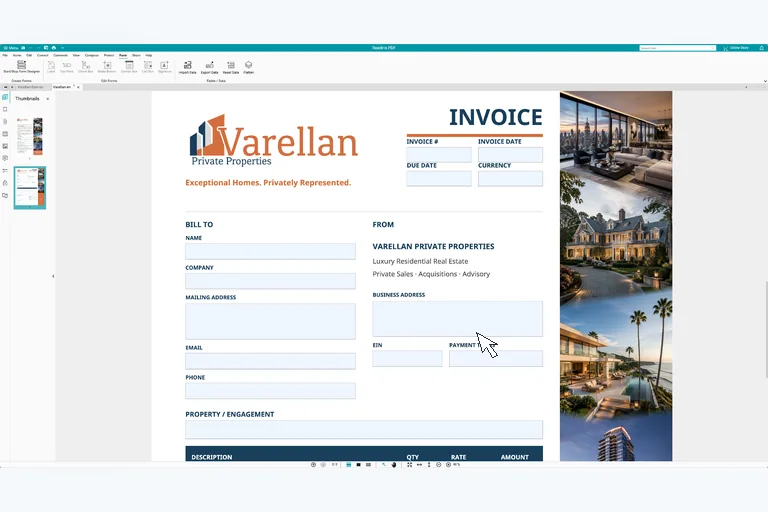Switch to the first document tab
768x512 pixels.
coord(30,87)
